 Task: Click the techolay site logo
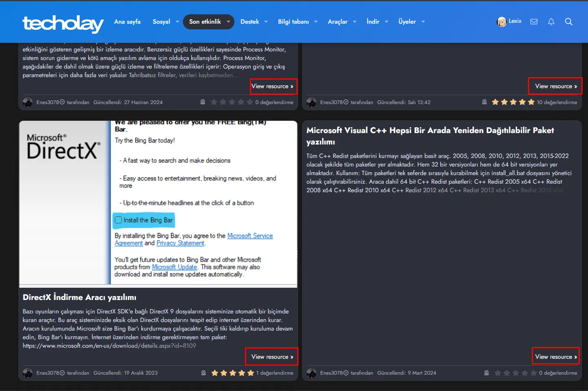pos(63,24)
